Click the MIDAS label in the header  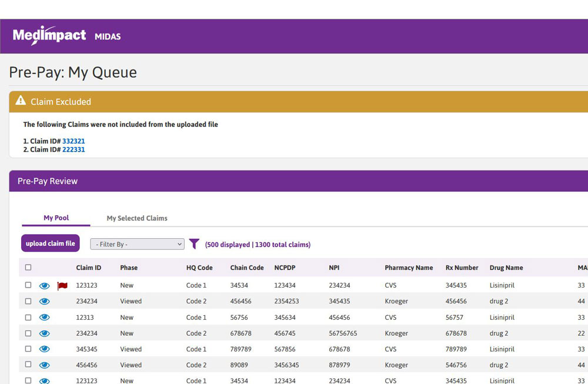coord(108,36)
